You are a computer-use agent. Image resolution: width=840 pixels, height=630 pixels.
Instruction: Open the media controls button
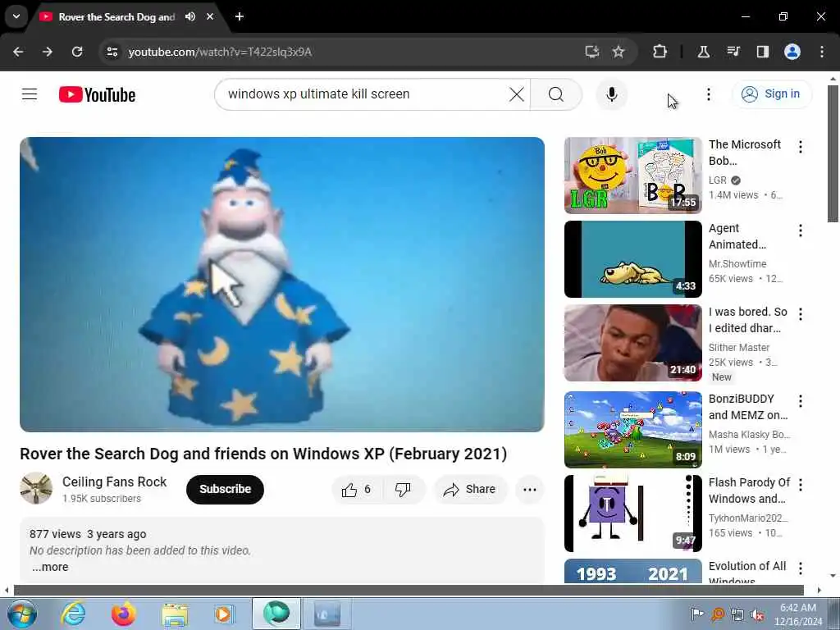tap(733, 52)
